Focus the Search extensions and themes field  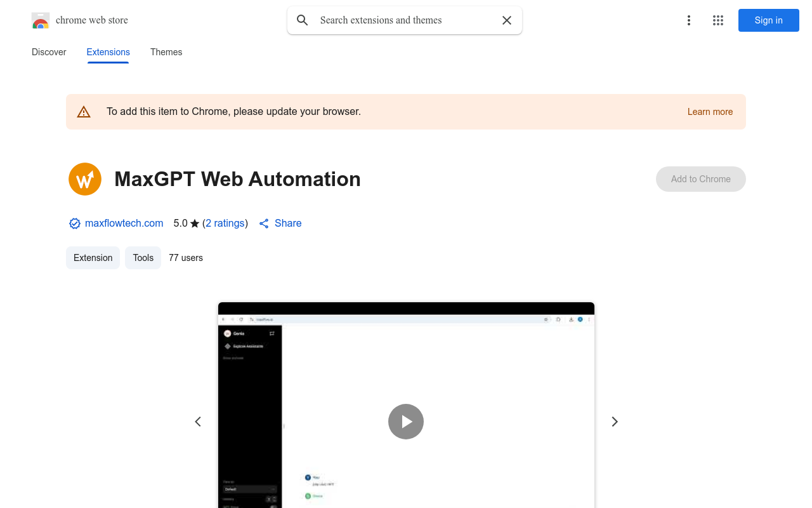[x=406, y=20]
